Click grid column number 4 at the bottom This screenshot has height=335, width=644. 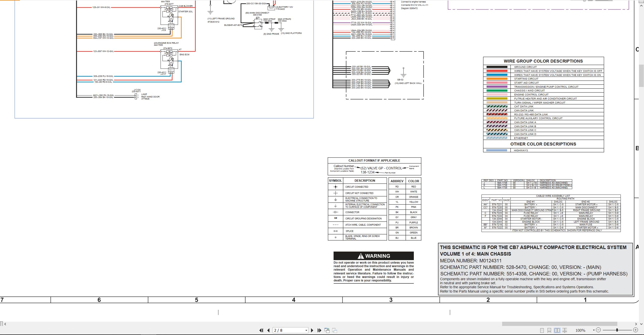(x=294, y=300)
